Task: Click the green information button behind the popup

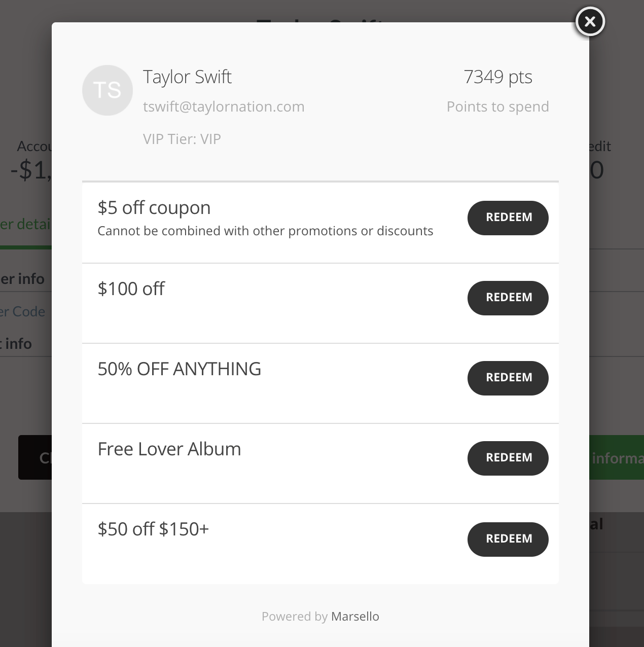Action: pyautogui.click(x=617, y=458)
